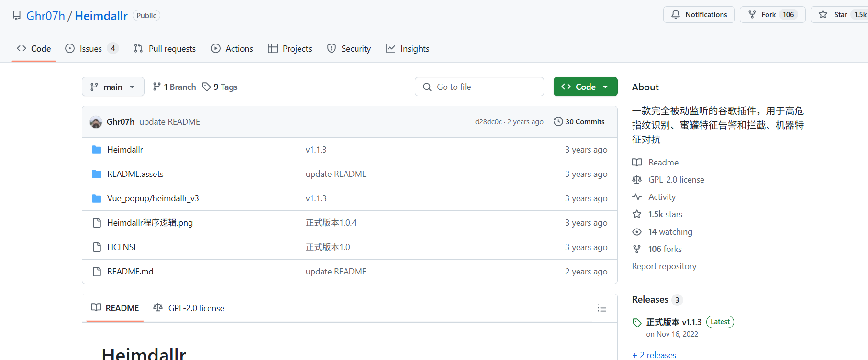Open Readme link in About sidebar
Screen dimensions: 868x360
[663, 163]
